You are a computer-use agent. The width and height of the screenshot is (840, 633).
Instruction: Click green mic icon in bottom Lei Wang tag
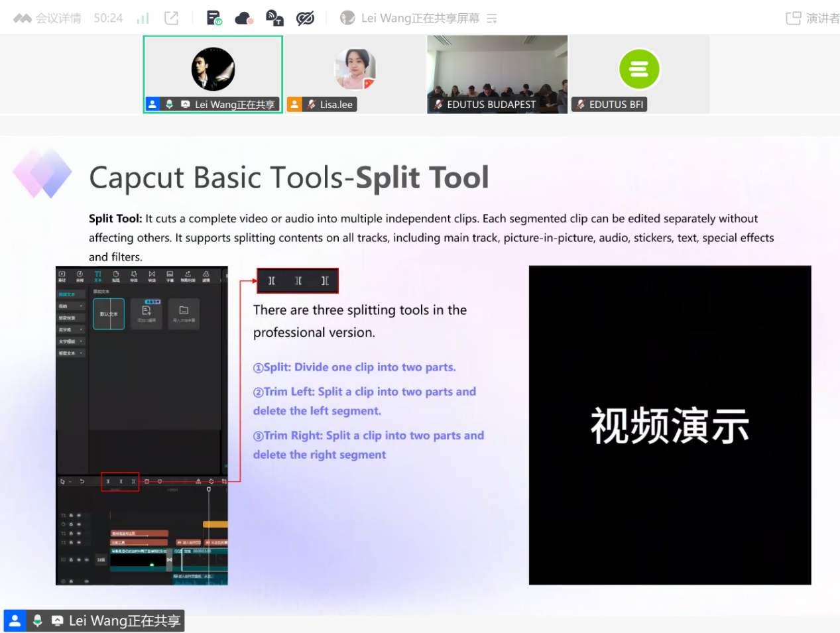pyautogui.click(x=38, y=620)
